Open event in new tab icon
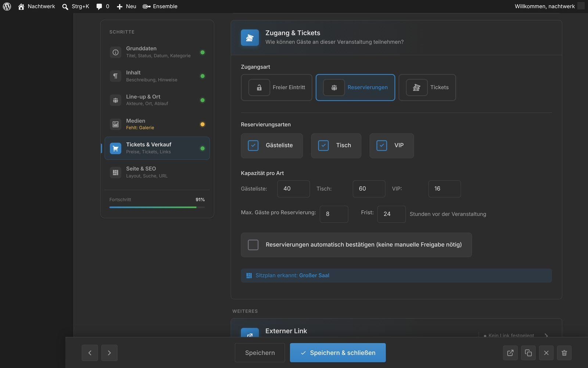Screen dimensions: 588x368 click(510, 353)
